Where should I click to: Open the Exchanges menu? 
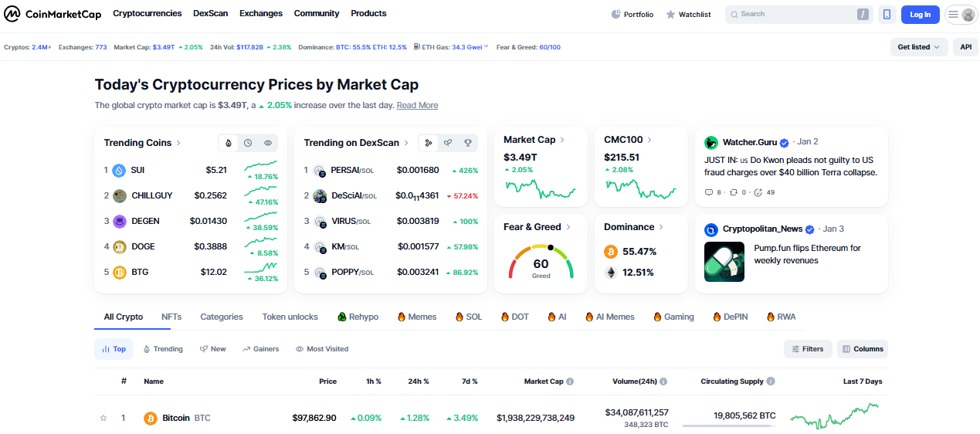(x=261, y=13)
